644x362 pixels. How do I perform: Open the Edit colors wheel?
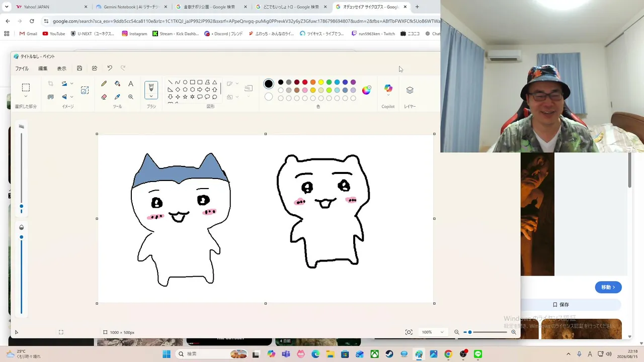(x=366, y=90)
